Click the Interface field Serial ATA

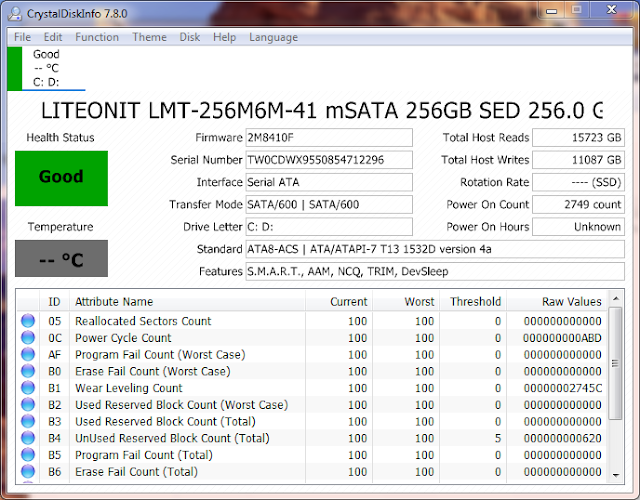pyautogui.click(x=329, y=182)
